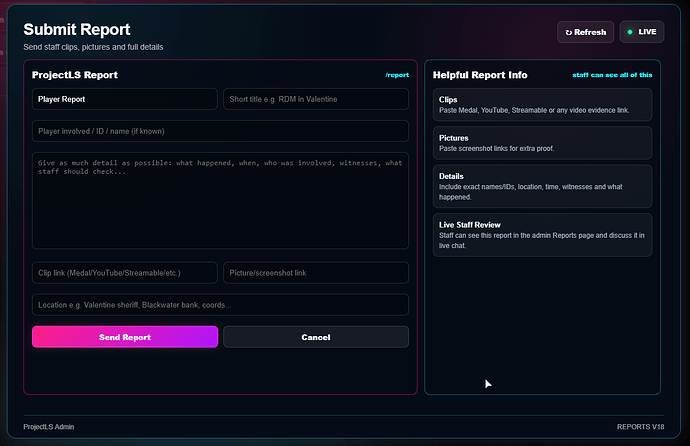Image resolution: width=690 pixels, height=446 pixels.
Task: Click 'staff can see all of this' text
Action: 612,75
